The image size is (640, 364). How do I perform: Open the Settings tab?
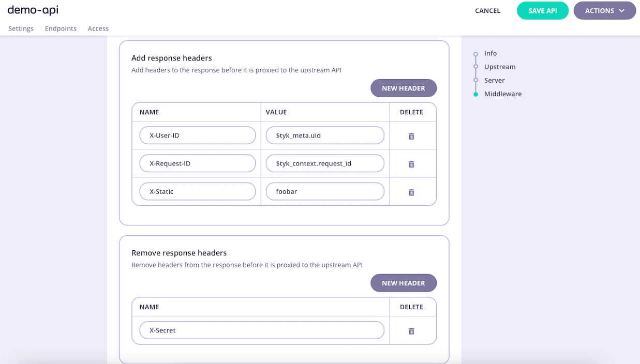(21, 28)
